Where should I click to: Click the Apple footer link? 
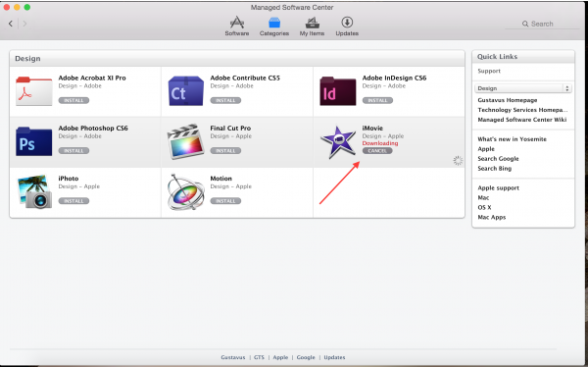pos(280,357)
